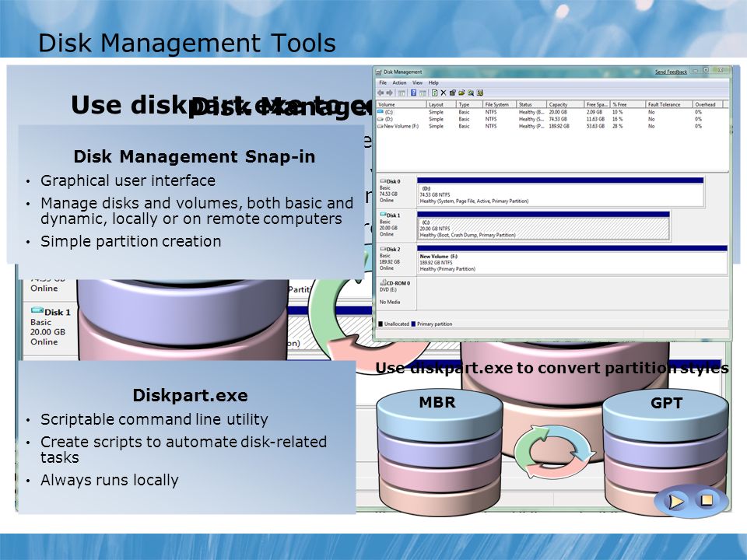Click the Explore magnifier icon in toolbar

click(x=471, y=93)
